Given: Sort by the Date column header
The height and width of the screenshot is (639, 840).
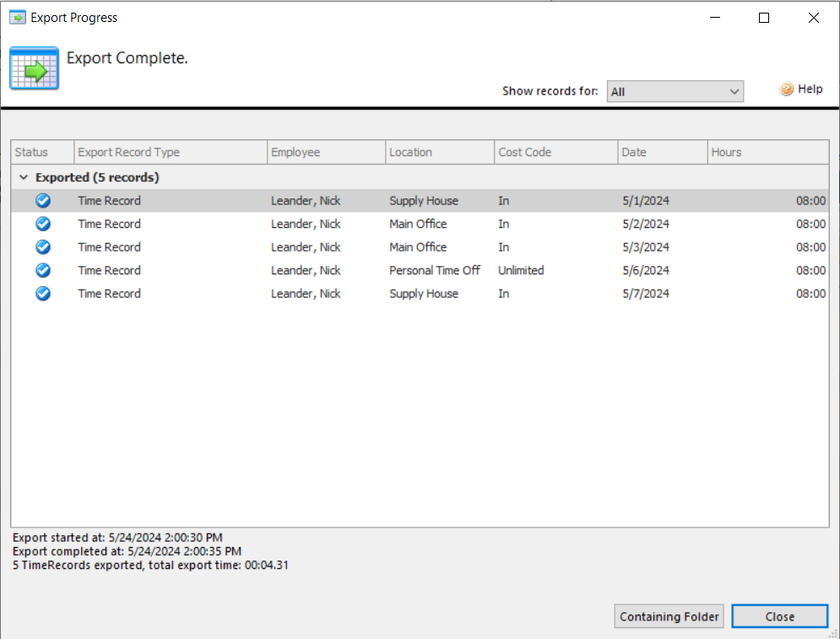Looking at the screenshot, I should [662, 153].
